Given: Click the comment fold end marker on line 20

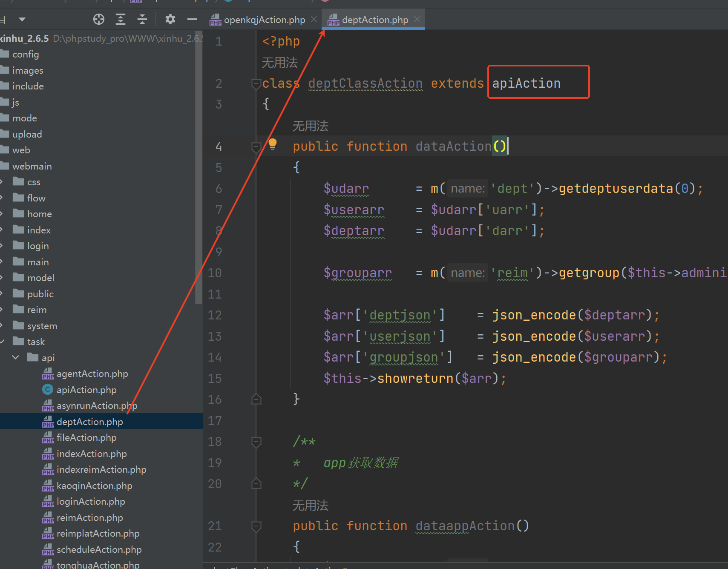Looking at the screenshot, I should 256,483.
